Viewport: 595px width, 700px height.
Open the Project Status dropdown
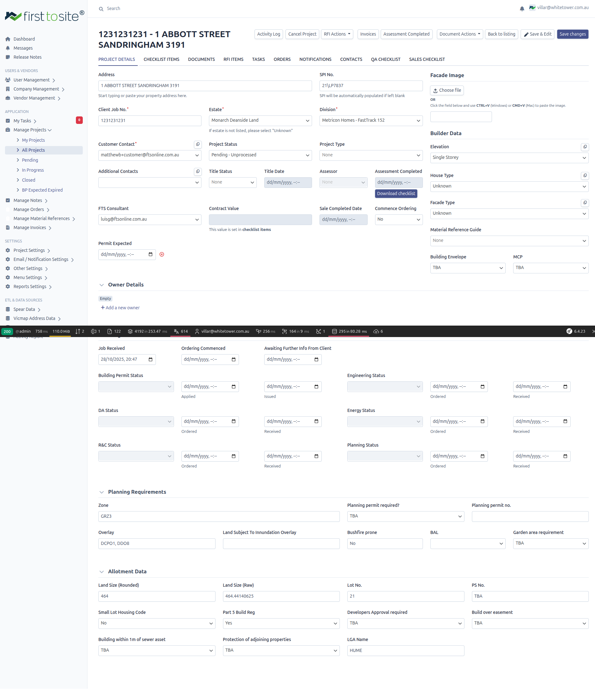click(260, 155)
